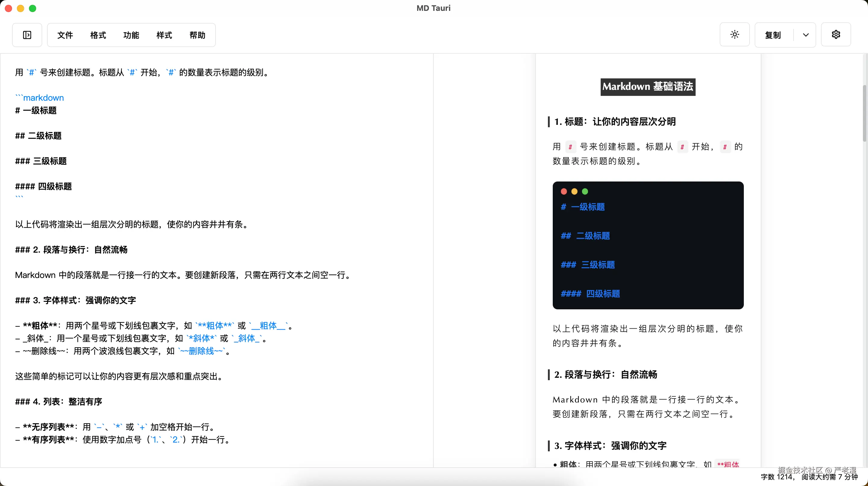Toggle the sidebar panel icon
Image resolution: width=868 pixels, height=486 pixels.
(x=27, y=35)
